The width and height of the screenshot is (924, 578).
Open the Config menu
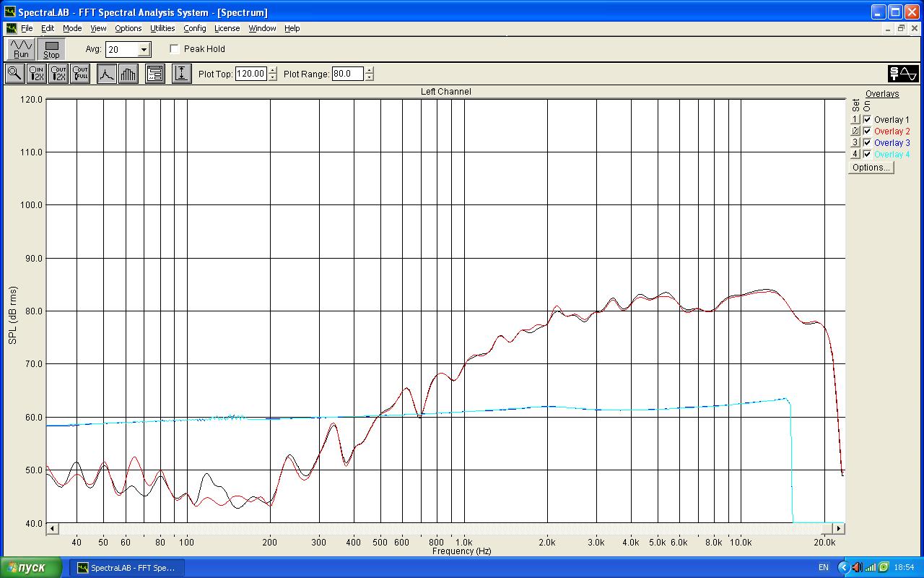(x=194, y=28)
